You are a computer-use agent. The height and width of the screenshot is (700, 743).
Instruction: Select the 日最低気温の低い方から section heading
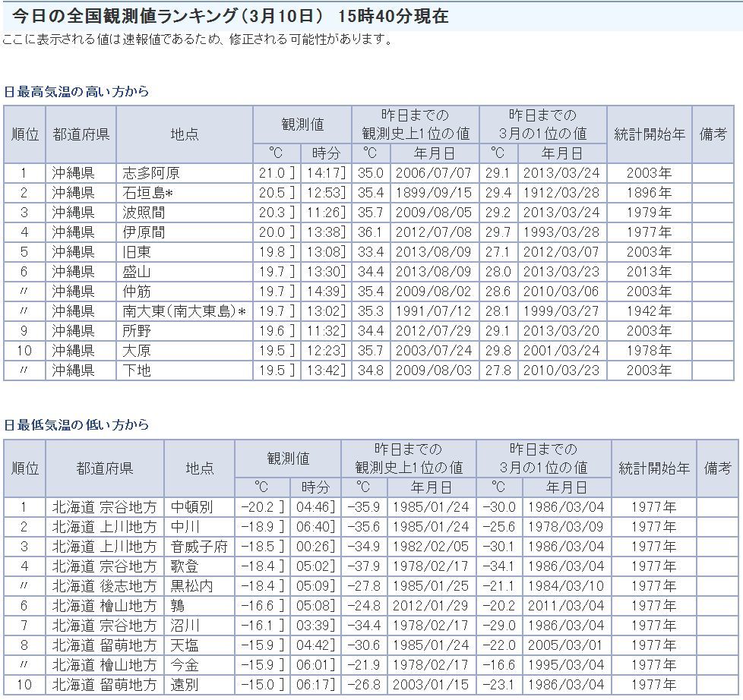click(76, 425)
